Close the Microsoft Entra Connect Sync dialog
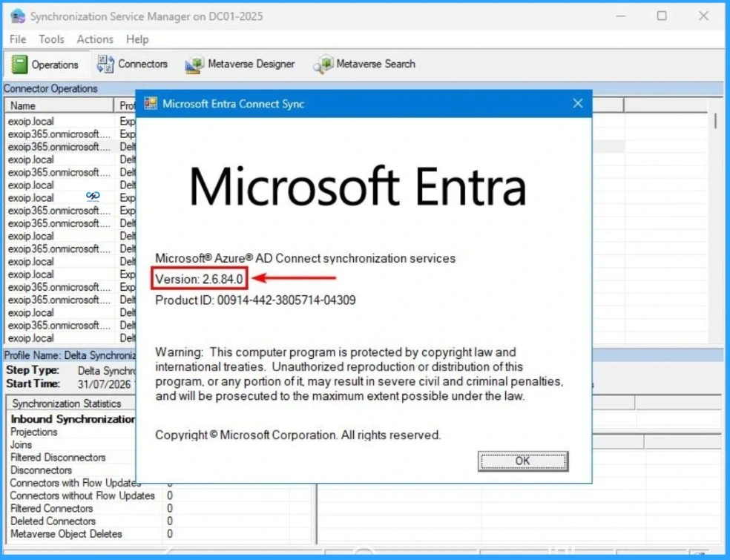 tap(578, 103)
